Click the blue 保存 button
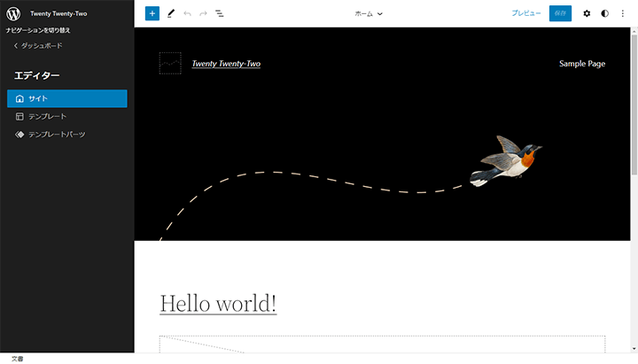This screenshot has height=364, width=638. (x=560, y=13)
